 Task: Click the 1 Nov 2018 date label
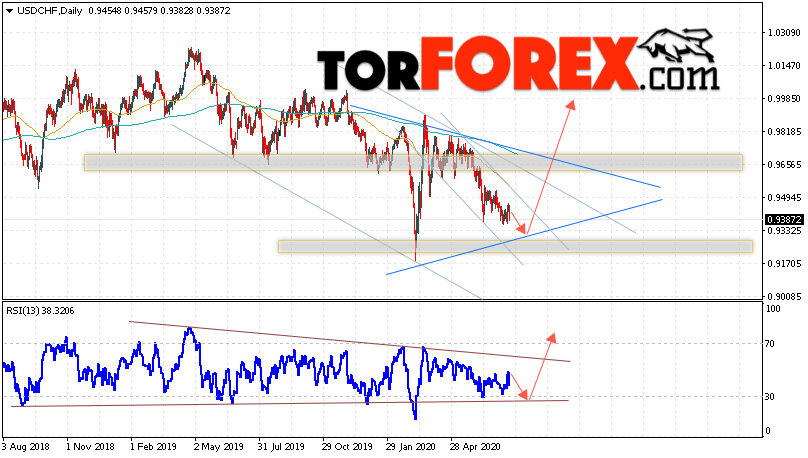(90, 447)
